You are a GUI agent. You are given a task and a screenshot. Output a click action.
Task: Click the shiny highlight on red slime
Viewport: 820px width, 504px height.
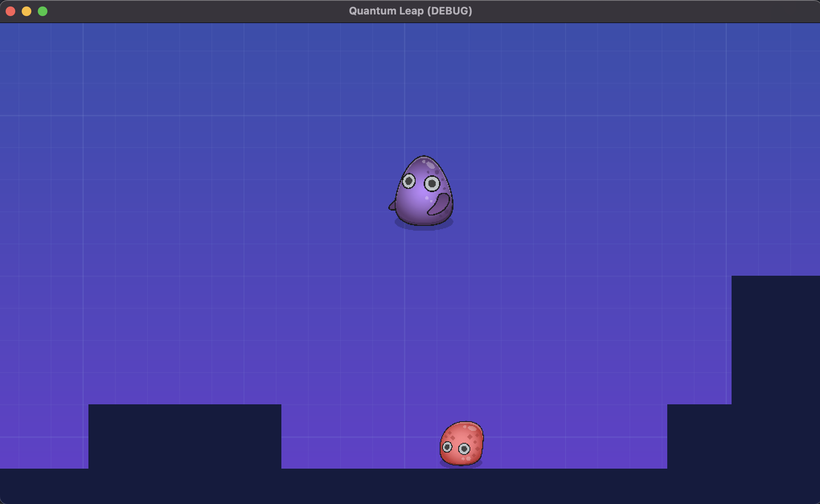pyautogui.click(x=472, y=429)
